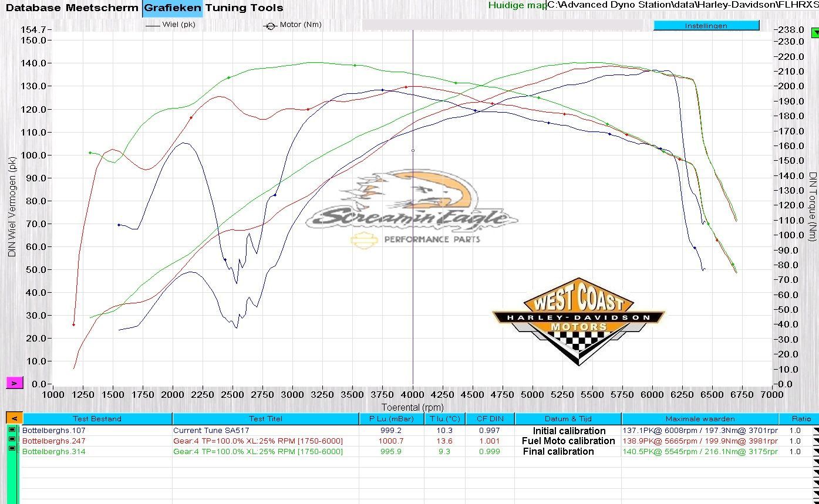Toggle visibility box for Bottelberghs.314 run
This screenshot has height=504, width=819.
coord(12,448)
